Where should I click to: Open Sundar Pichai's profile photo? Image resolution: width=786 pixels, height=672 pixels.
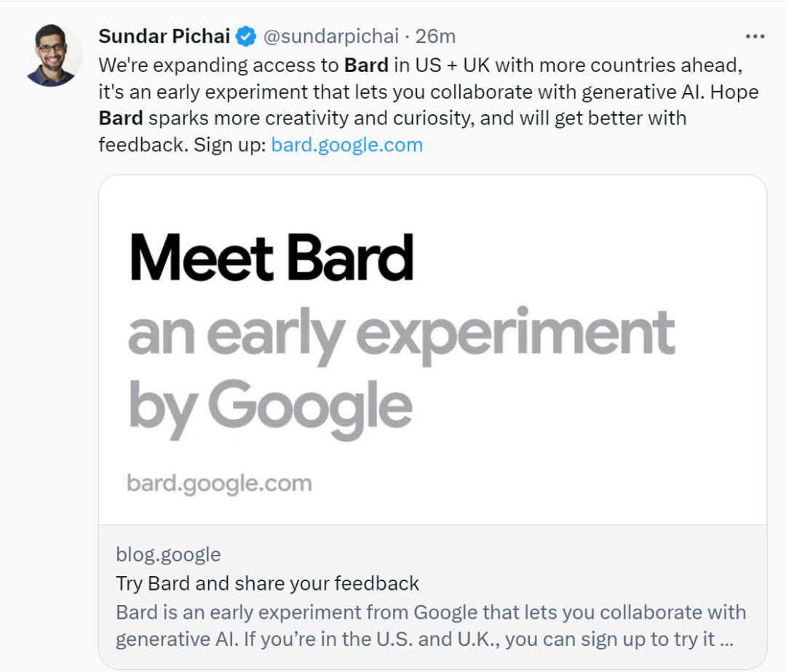(x=53, y=56)
